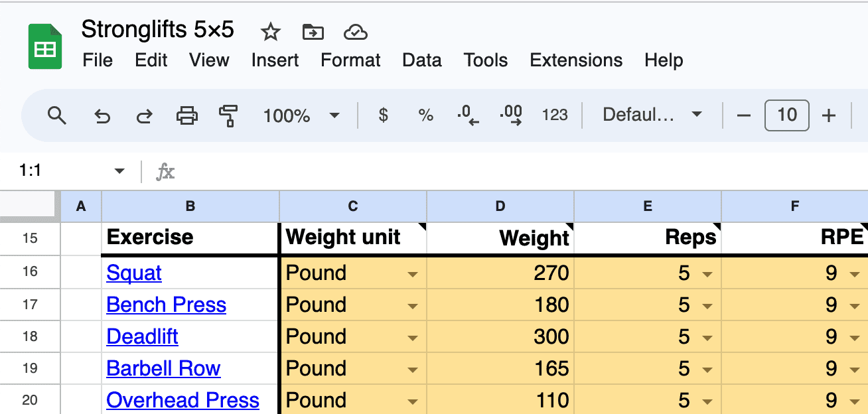
Task: Select the Deadlift weight cell 300
Action: click(x=500, y=336)
